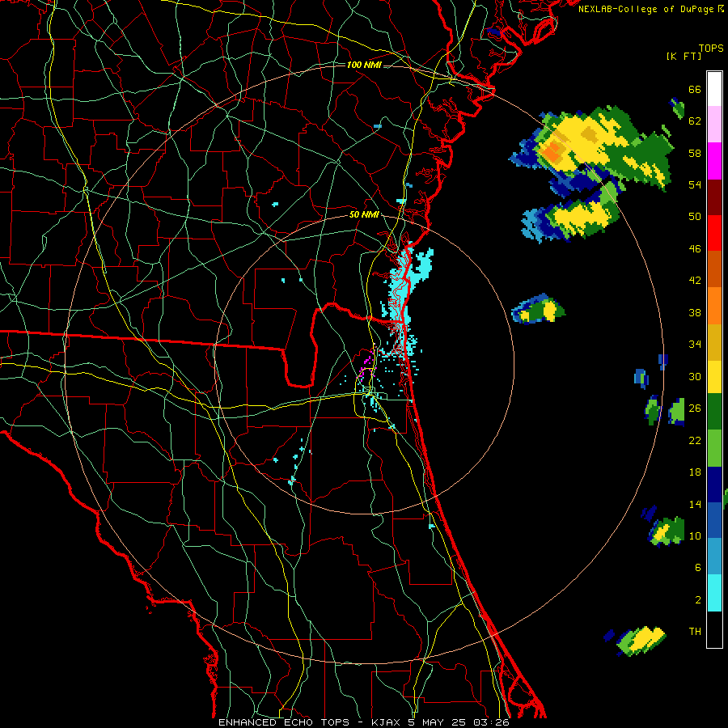Click the TOPS legend title
Viewport: 728px width, 728px height.
point(711,49)
